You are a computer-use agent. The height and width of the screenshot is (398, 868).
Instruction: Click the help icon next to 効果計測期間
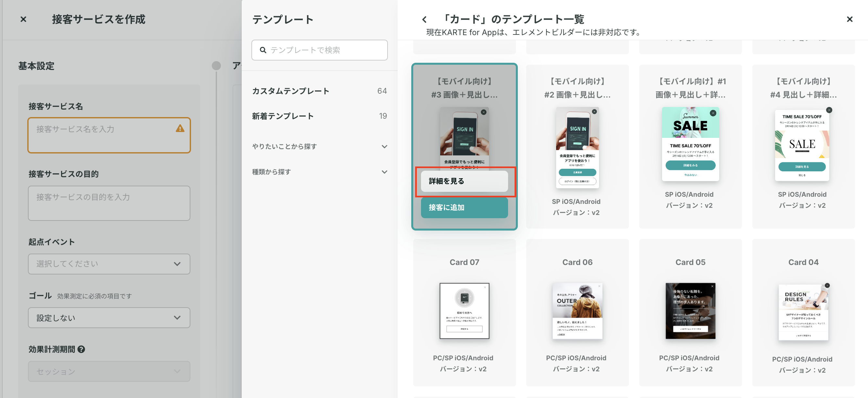pos(81,350)
